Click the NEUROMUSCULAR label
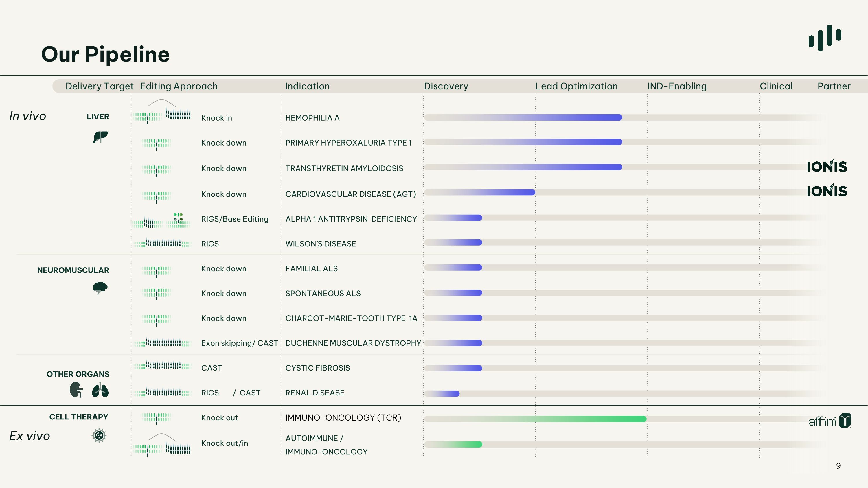The width and height of the screenshot is (868, 488). tap(73, 270)
